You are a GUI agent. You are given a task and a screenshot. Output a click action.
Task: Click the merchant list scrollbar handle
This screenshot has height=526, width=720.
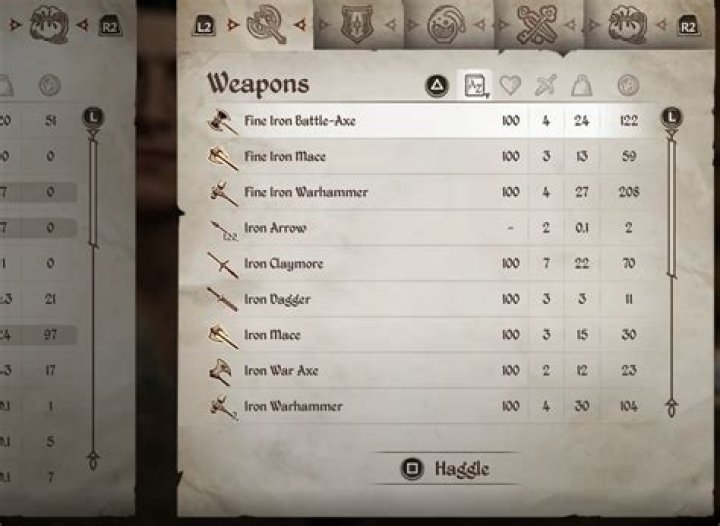coord(672,207)
